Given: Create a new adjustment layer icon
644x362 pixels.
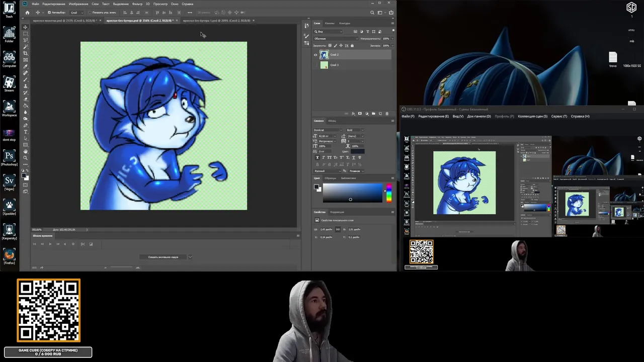Looking at the screenshot, I should point(367,114).
